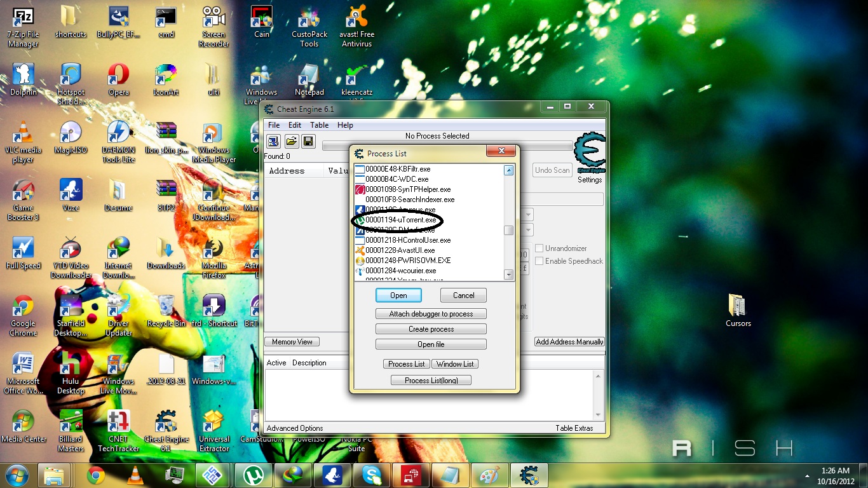This screenshot has height=488, width=868.
Task: Click the Open button in Process List
Action: (398, 295)
